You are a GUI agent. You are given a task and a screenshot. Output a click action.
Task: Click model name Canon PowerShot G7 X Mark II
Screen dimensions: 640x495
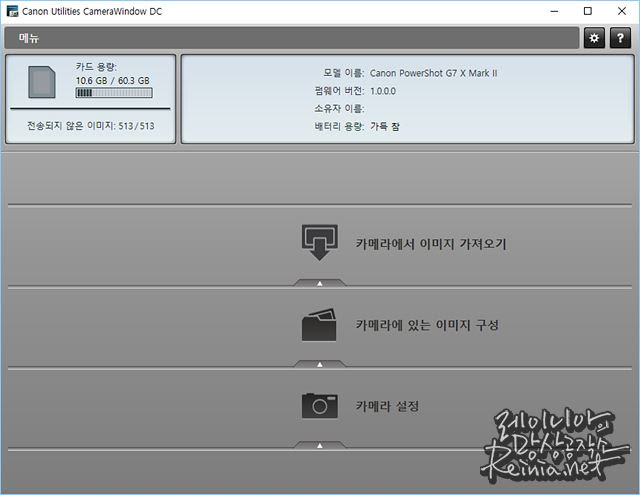point(433,73)
